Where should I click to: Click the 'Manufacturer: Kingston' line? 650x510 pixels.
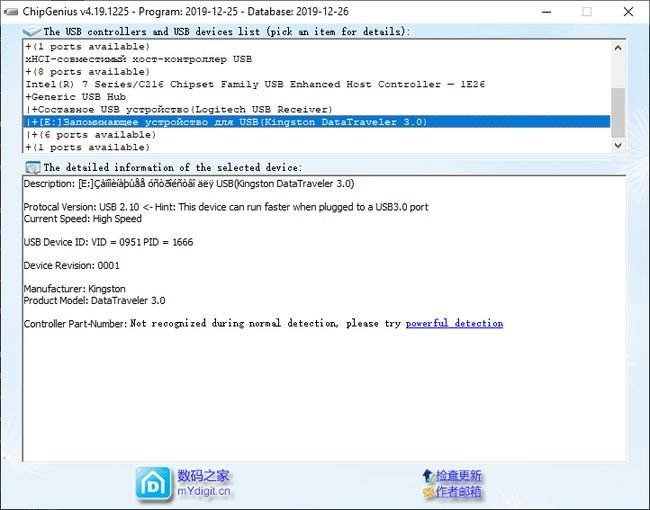74,289
